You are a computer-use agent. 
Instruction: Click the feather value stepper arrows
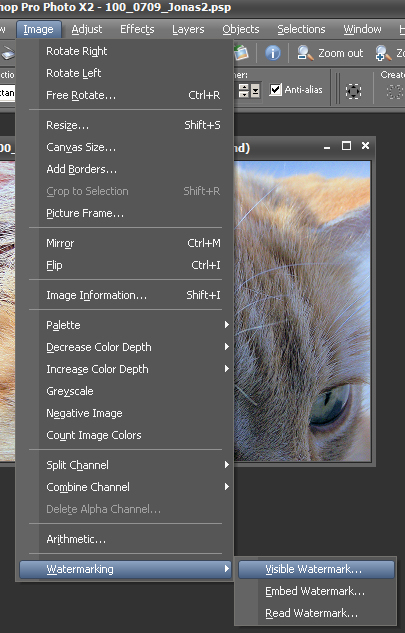click(243, 90)
